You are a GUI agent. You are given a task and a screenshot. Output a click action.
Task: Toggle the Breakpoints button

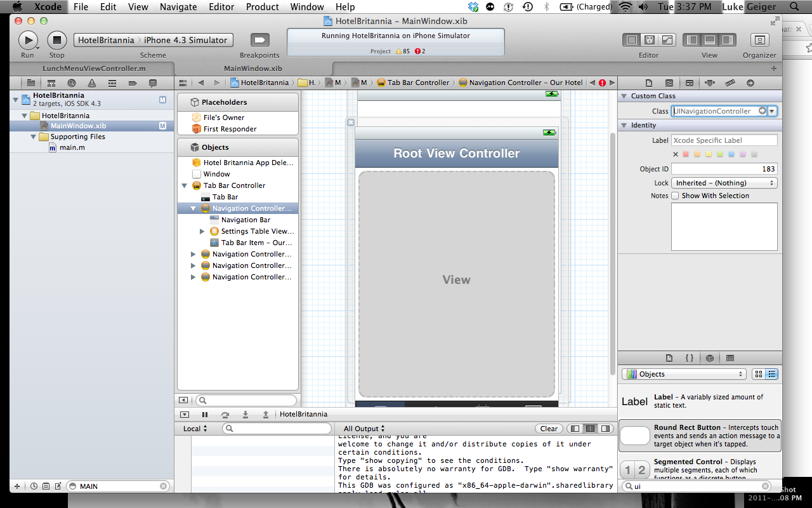click(259, 40)
